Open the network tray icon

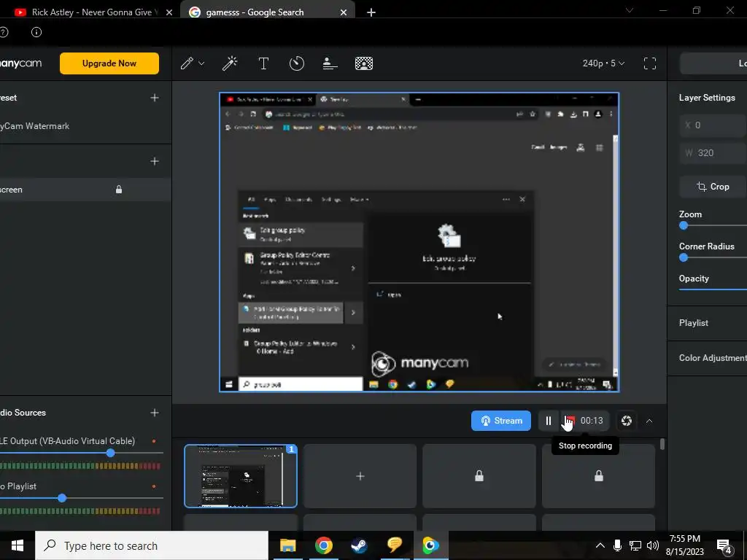pyautogui.click(x=635, y=545)
